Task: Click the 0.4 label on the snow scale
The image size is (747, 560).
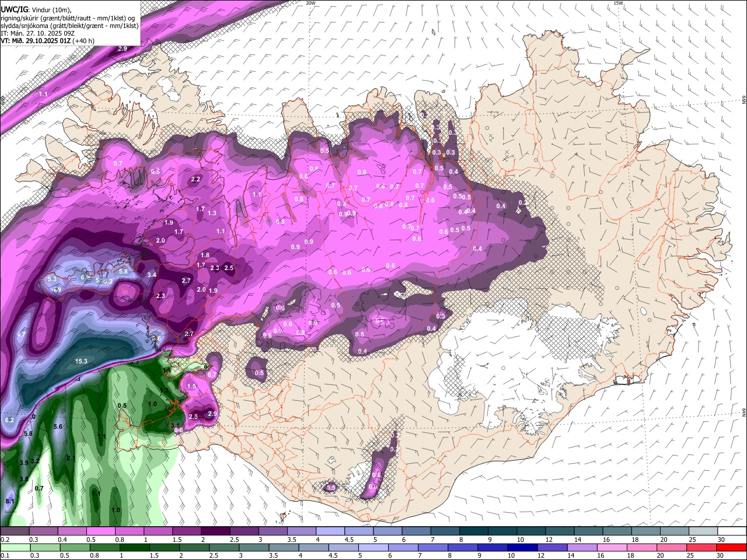Action: [62, 540]
